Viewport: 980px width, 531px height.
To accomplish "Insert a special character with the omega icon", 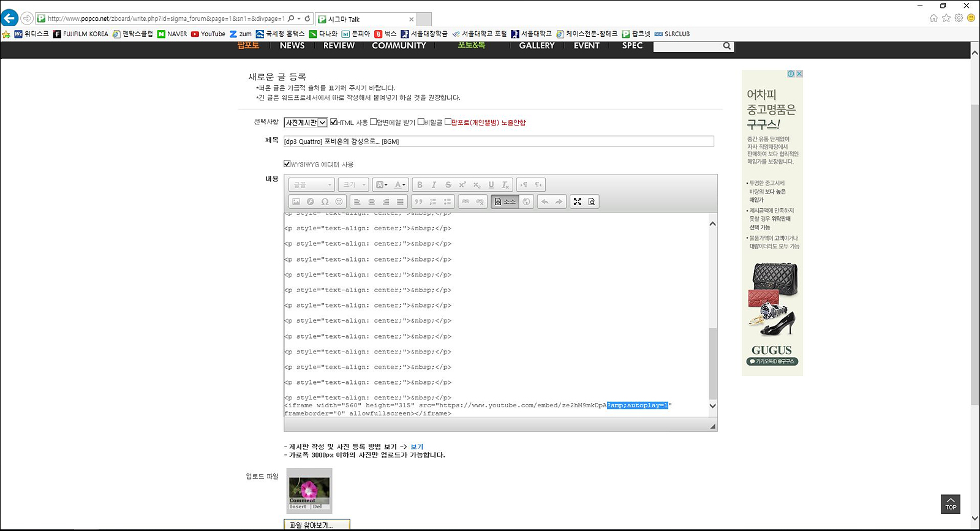I will click(x=325, y=201).
